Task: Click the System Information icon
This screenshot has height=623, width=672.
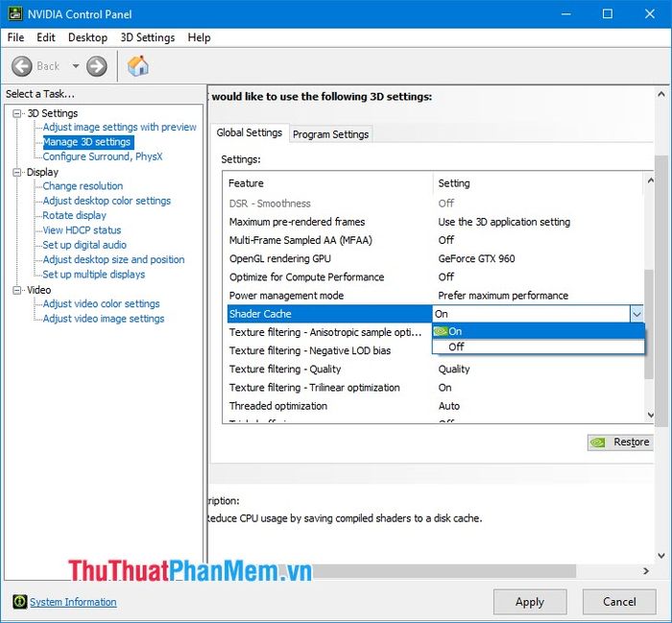Action: [19, 602]
